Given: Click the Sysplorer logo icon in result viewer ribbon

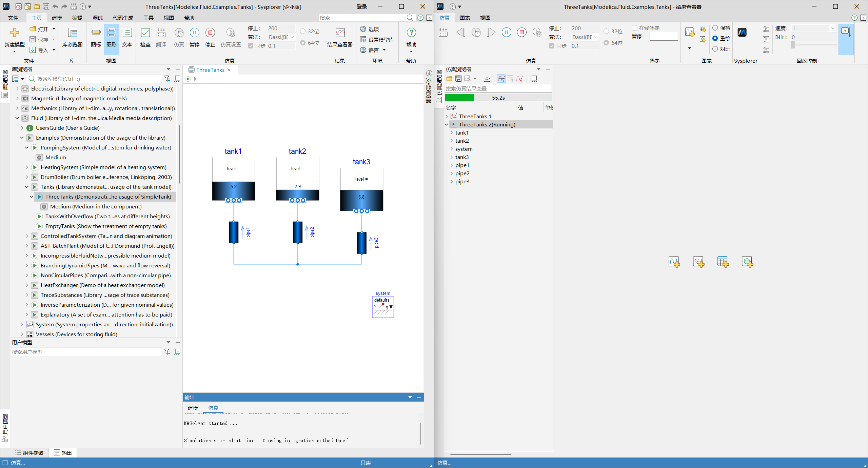Looking at the screenshot, I should pyautogui.click(x=742, y=33).
